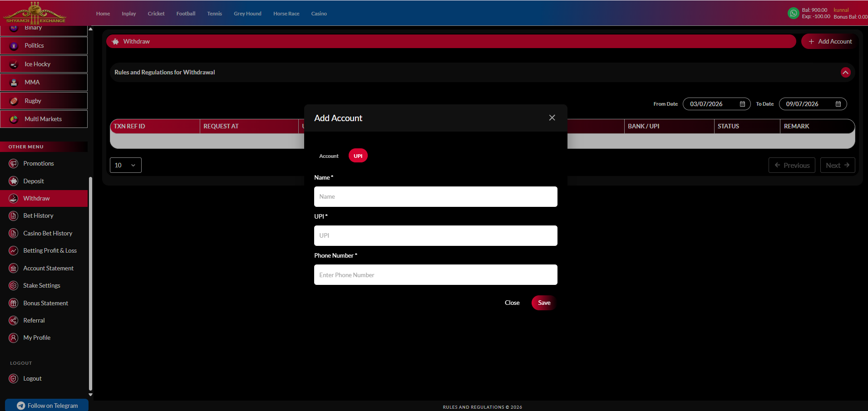Click the TXN REF ID column header
Image resolution: width=868 pixels, height=411 pixels.
(x=155, y=126)
